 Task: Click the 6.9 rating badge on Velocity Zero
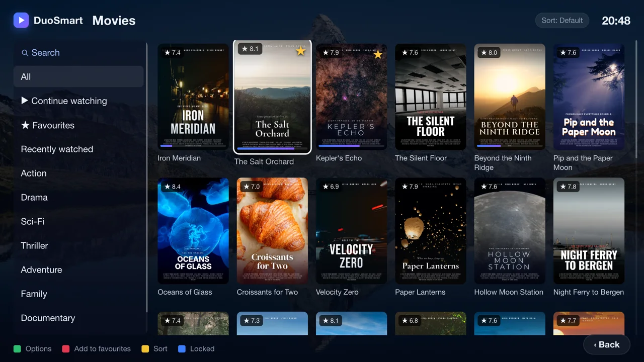tap(331, 187)
